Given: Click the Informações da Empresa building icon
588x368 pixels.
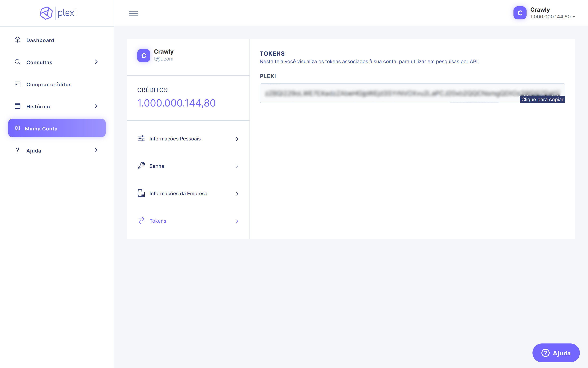Looking at the screenshot, I should (141, 193).
